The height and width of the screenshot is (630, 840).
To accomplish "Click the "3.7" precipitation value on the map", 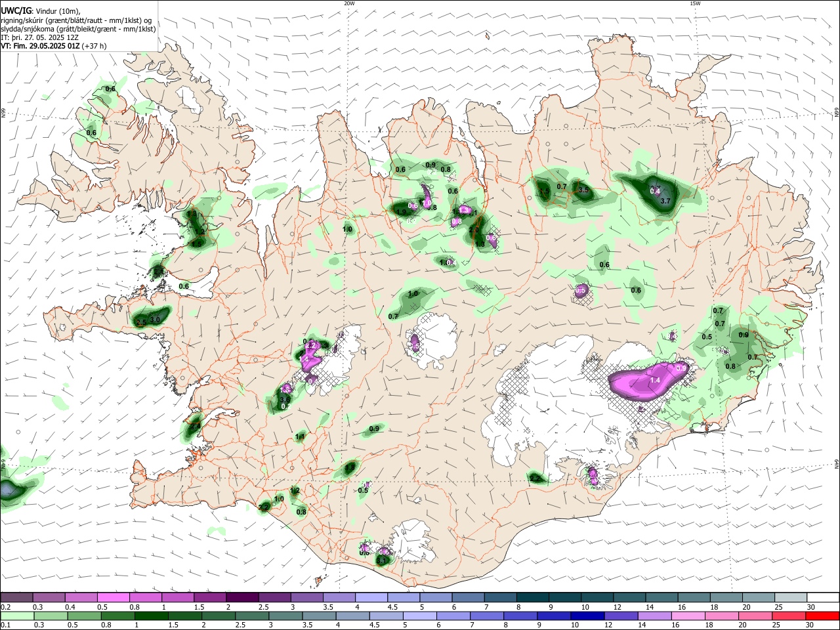I will click(x=665, y=201).
